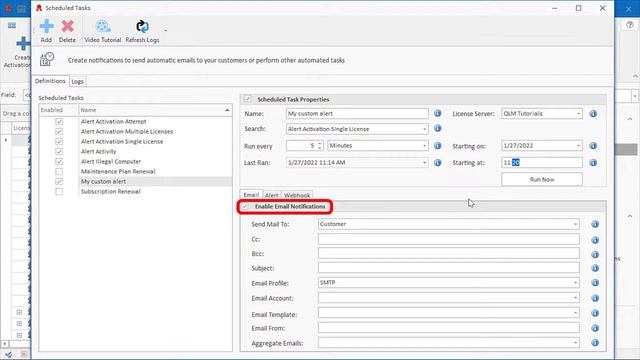Open the License Server dropdown
This screenshot has height=360, width=640.
579,113
